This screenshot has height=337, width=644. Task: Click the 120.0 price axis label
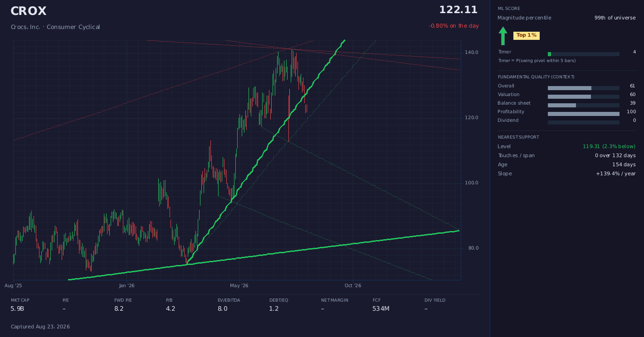(x=472, y=118)
